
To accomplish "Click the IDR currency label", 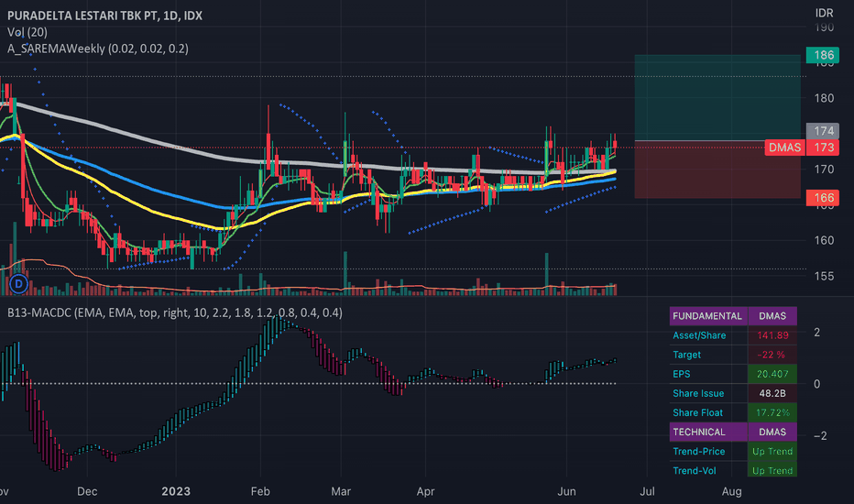I will click(x=824, y=13).
